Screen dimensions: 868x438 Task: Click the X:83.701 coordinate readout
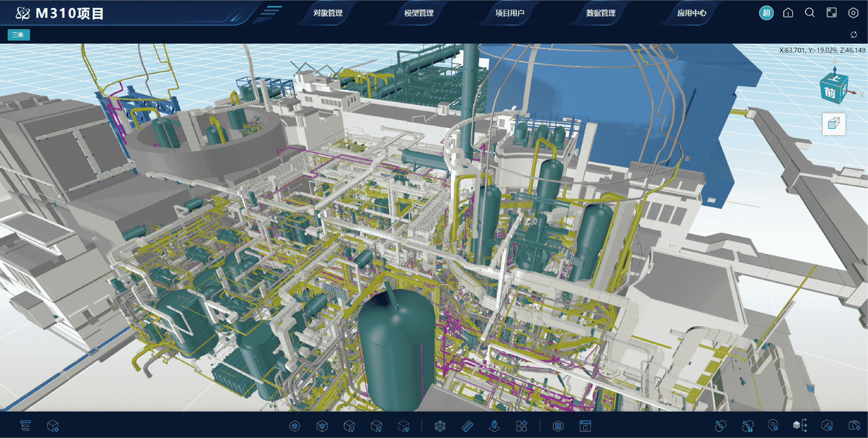[822, 50]
